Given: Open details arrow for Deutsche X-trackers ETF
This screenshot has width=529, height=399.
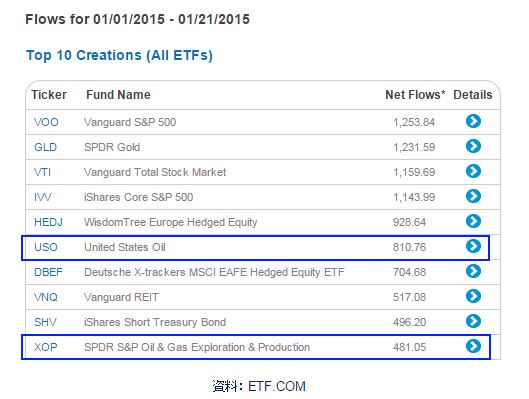Looking at the screenshot, I should (x=473, y=271).
